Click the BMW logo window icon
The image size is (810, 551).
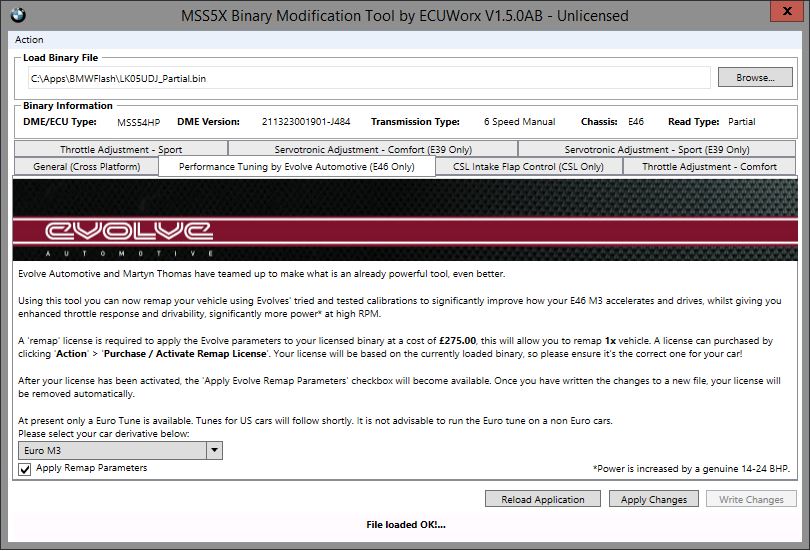[x=18, y=15]
